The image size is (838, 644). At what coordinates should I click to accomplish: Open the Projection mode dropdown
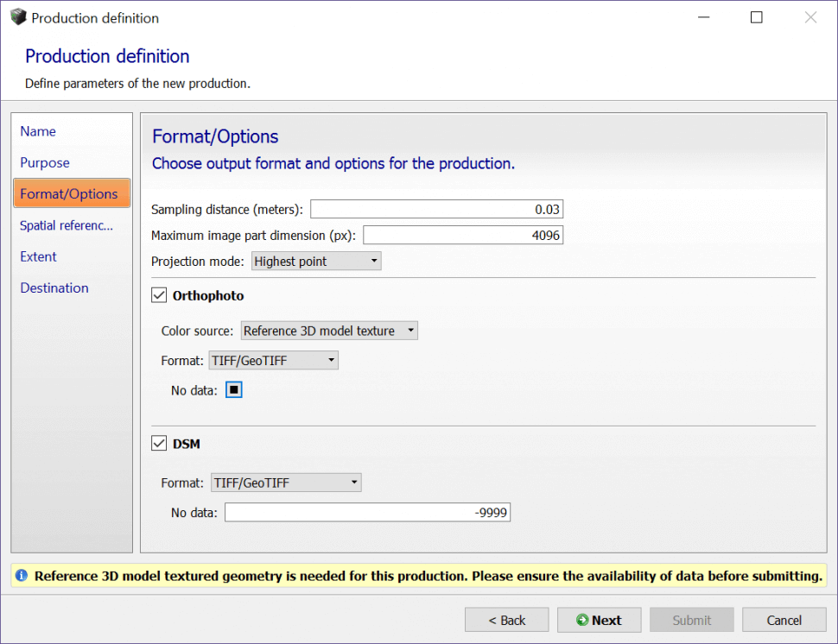tap(315, 261)
